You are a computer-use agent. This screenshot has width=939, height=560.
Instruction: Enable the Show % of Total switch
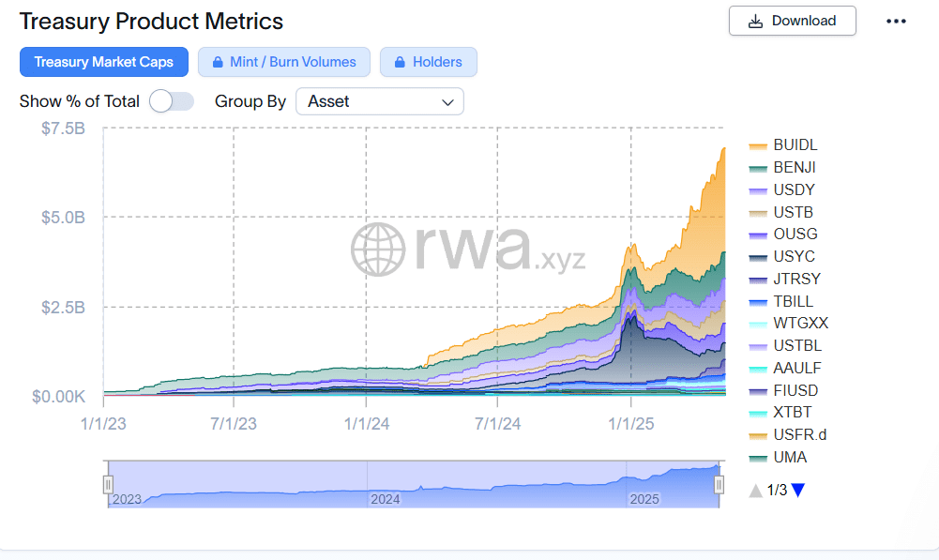pyautogui.click(x=172, y=100)
